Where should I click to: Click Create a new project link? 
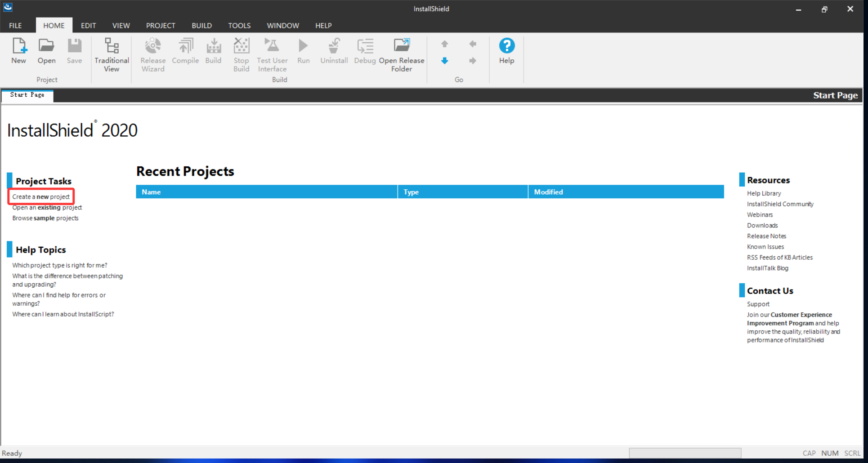[41, 197]
